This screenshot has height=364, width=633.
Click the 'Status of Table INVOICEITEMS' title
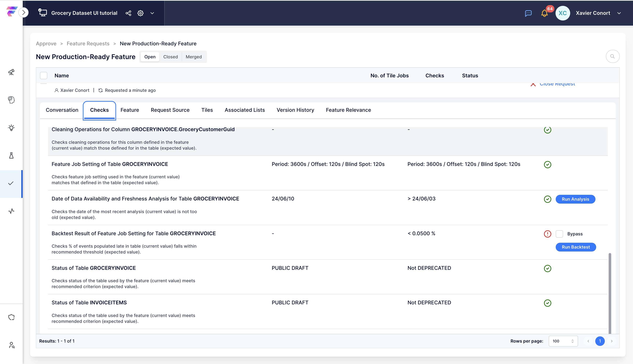tap(89, 303)
